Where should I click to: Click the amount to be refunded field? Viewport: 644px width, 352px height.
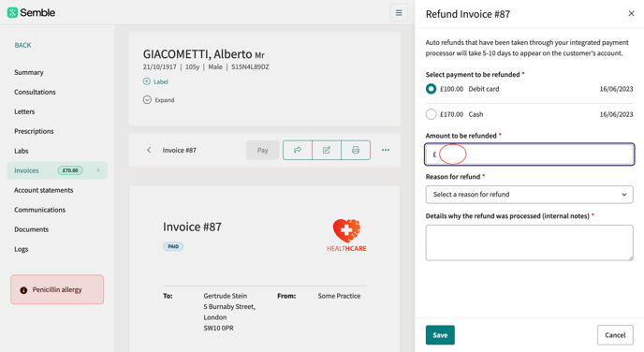tap(530, 154)
